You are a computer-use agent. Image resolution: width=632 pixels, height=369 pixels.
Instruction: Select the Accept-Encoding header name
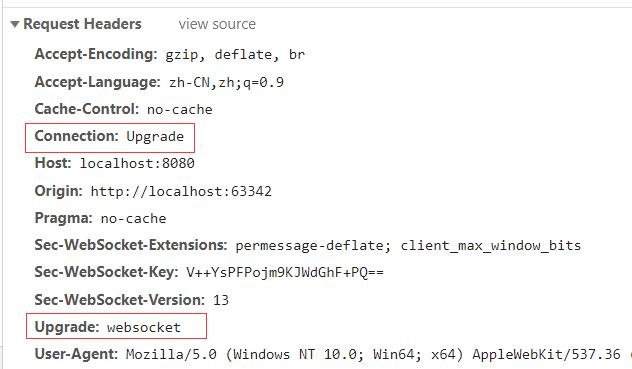click(96, 54)
